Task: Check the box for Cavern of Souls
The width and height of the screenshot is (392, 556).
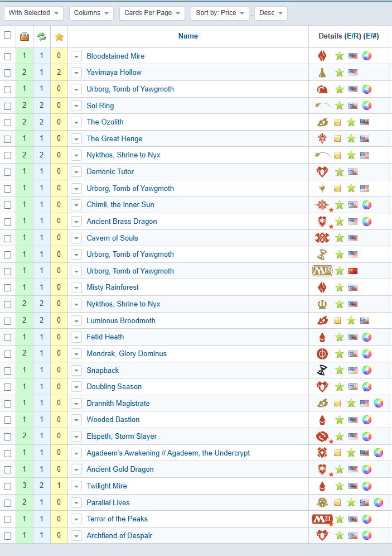Action: (x=7, y=238)
